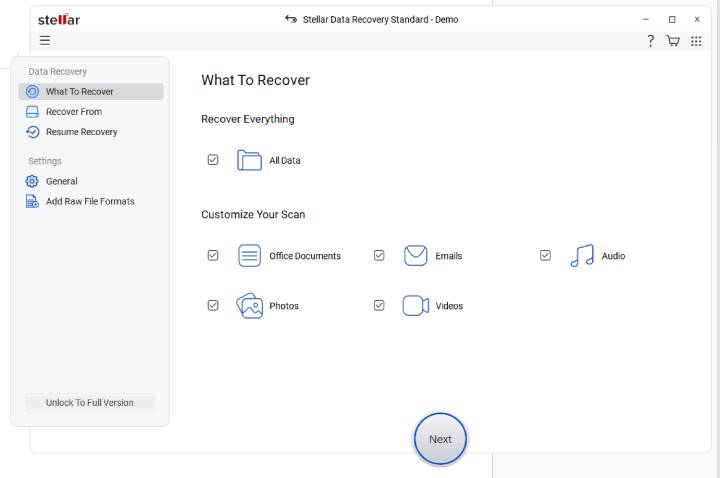The image size is (720, 478).
Task: Click the Add Raw File Formats icon
Action: pyautogui.click(x=32, y=201)
